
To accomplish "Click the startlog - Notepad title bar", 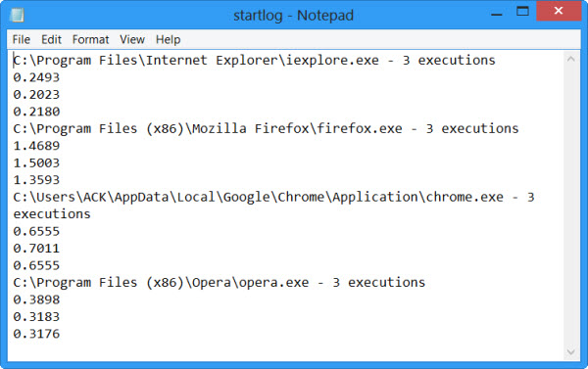I will [x=293, y=16].
